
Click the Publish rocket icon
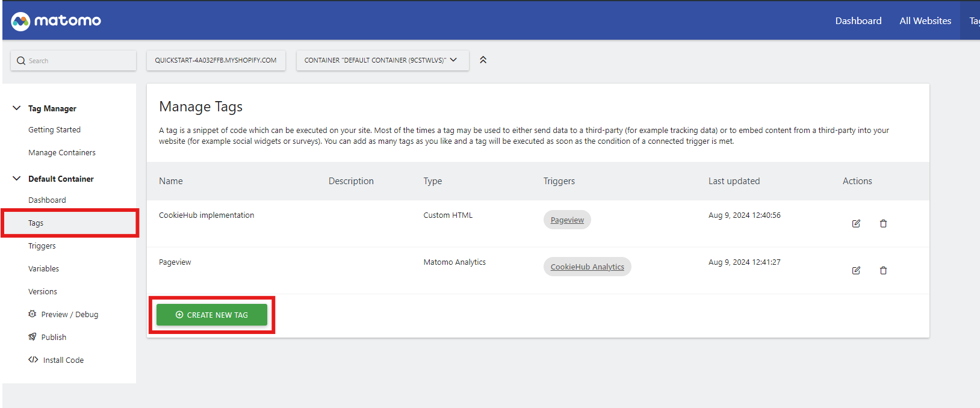point(33,337)
